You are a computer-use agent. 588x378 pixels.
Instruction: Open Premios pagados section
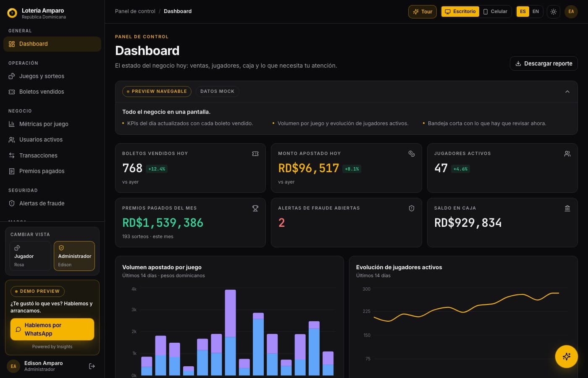(x=52, y=171)
